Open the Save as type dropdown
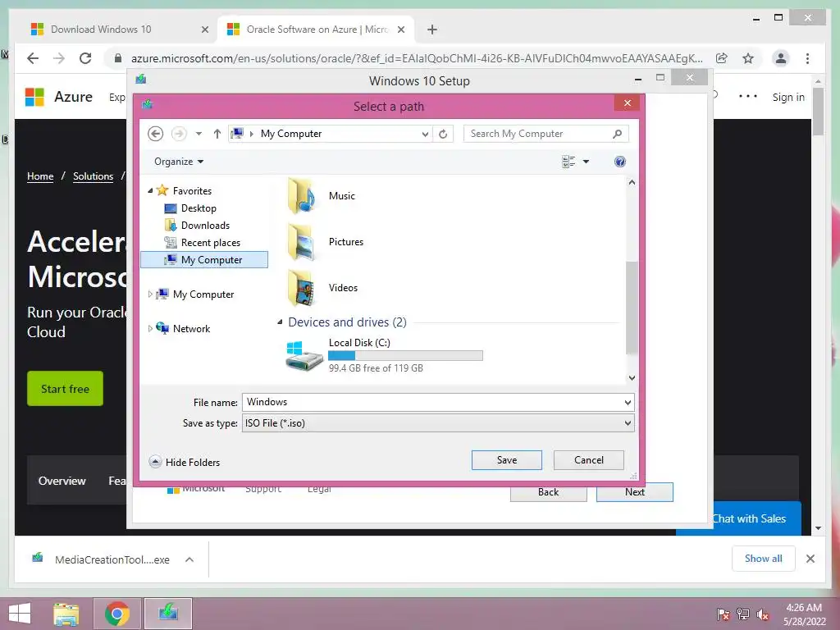 pyautogui.click(x=438, y=423)
